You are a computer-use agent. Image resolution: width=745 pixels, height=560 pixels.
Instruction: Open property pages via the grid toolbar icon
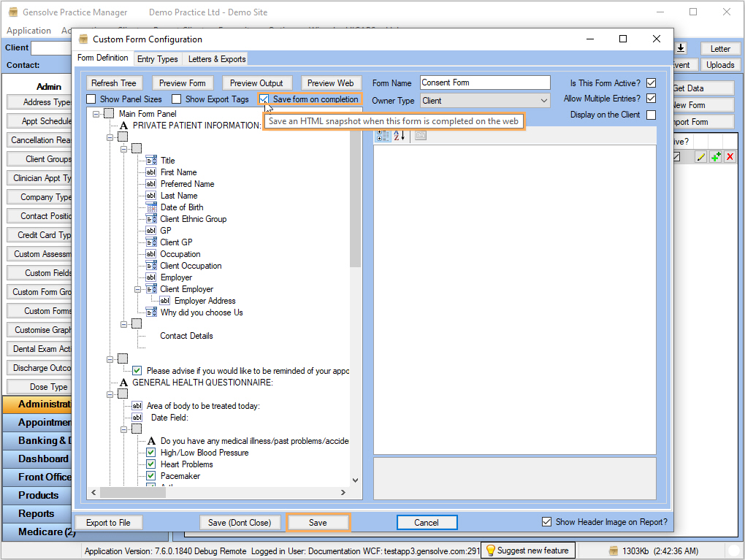419,136
